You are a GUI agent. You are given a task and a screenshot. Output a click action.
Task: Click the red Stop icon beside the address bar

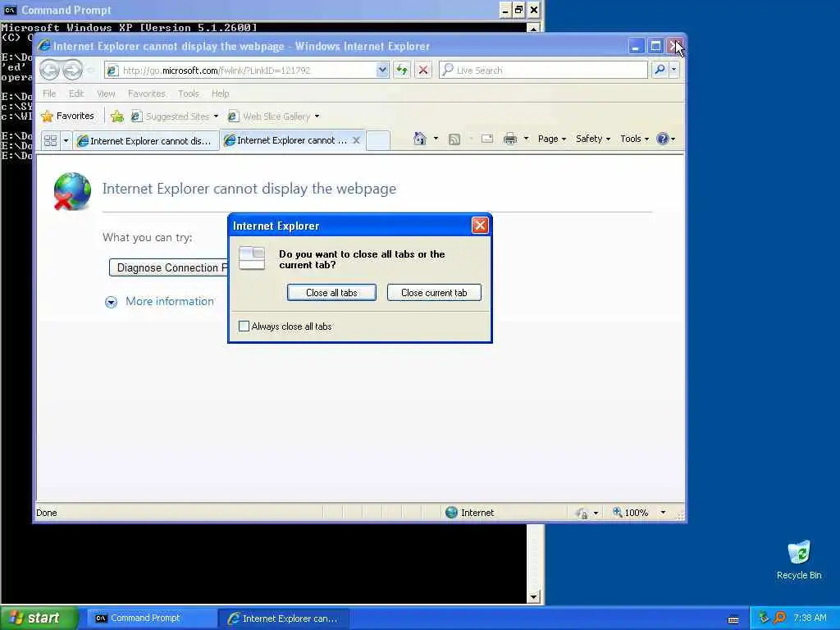point(423,70)
